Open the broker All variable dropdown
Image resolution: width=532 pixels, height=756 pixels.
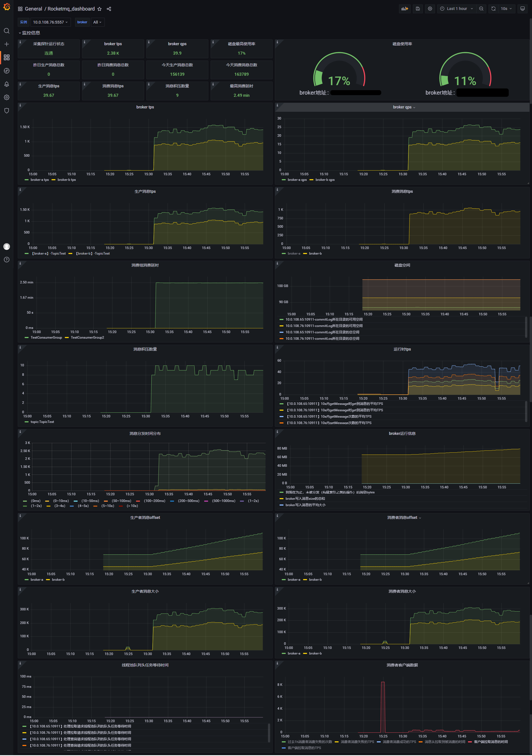[x=97, y=22]
